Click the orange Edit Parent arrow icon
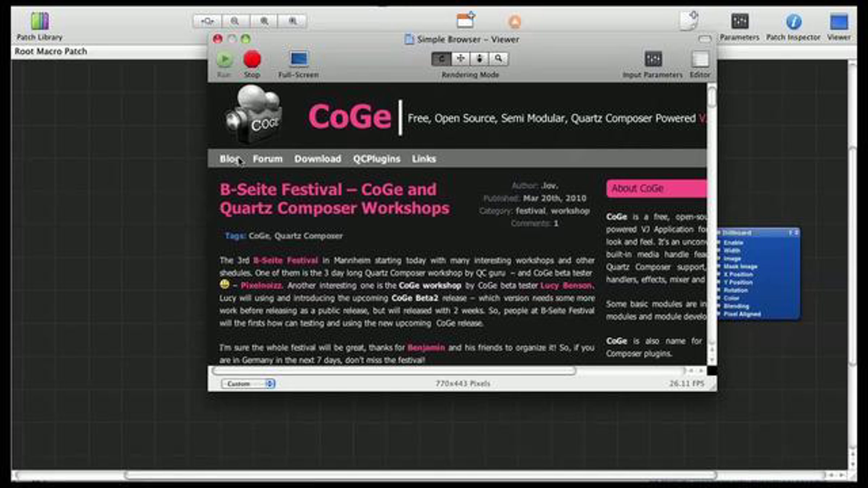868x488 pixels. click(515, 21)
